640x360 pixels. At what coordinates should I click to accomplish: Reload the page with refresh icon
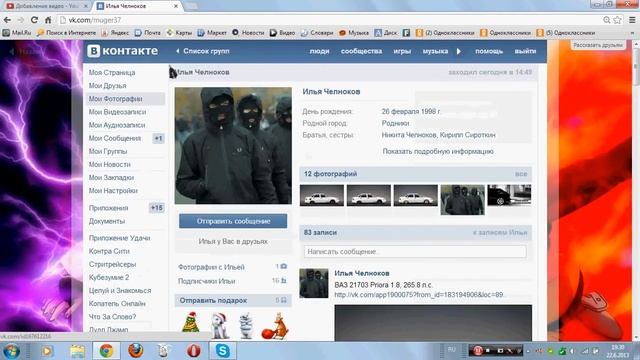coord(34,20)
